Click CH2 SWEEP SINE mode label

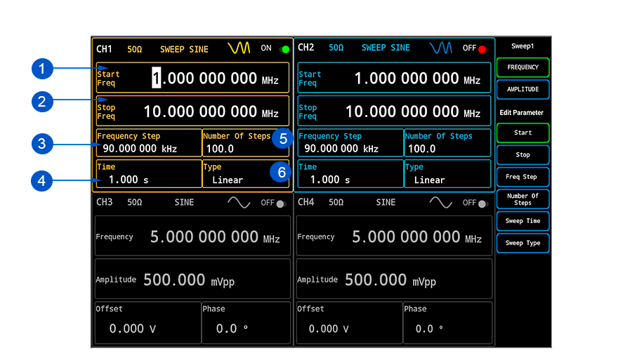click(386, 48)
